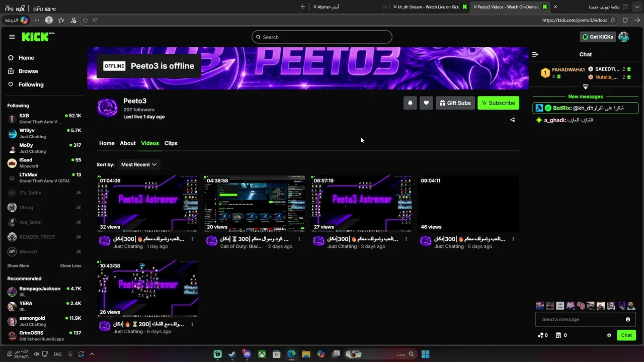Expand the chat leaderboard chevron

click(585, 87)
